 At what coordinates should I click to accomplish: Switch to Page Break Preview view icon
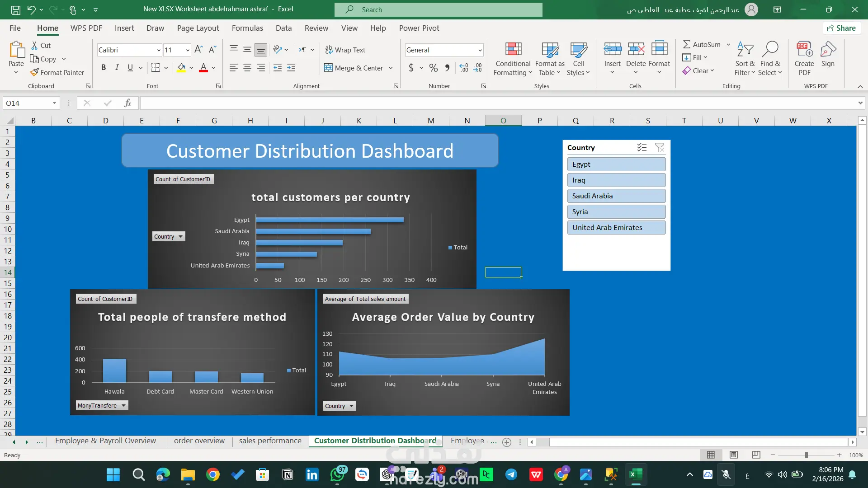pyautogui.click(x=756, y=455)
